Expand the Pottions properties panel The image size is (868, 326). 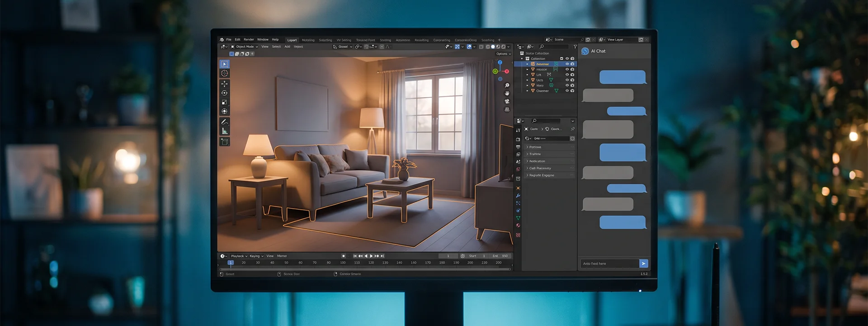[550, 147]
